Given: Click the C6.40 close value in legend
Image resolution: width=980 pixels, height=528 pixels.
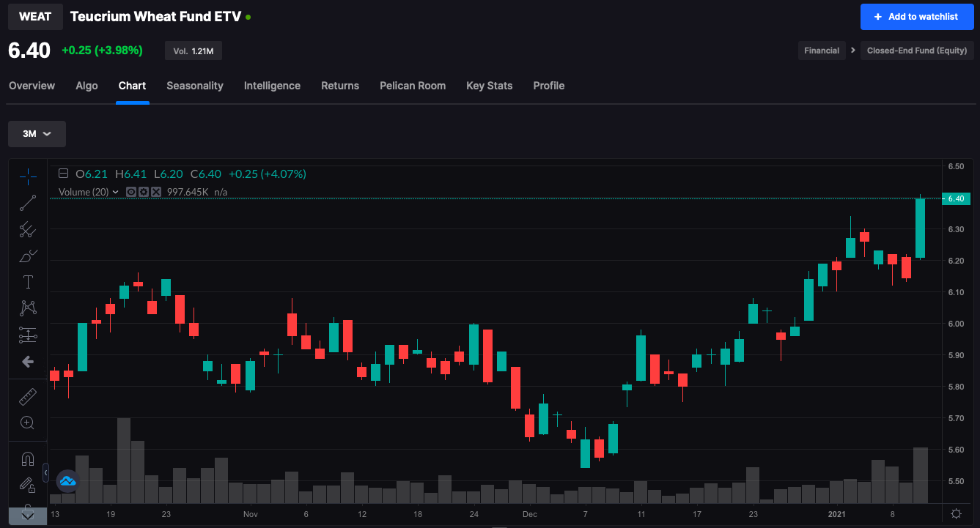Looking at the screenshot, I should coord(206,174).
